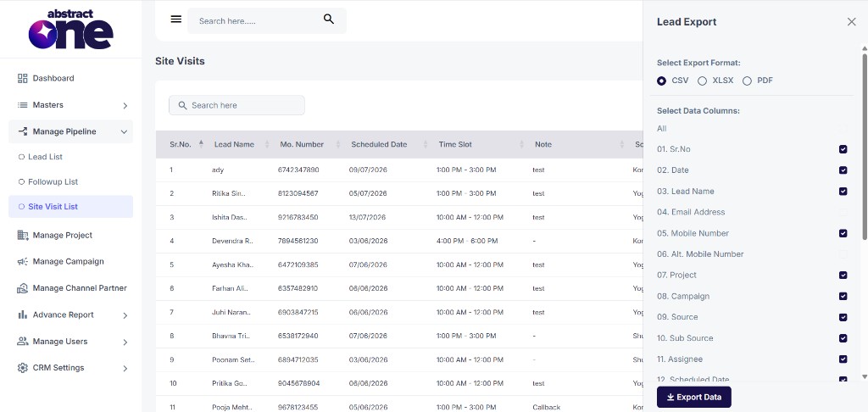The image size is (868, 412).
Task: Expand the Manage Users chevron
Action: [125, 342]
